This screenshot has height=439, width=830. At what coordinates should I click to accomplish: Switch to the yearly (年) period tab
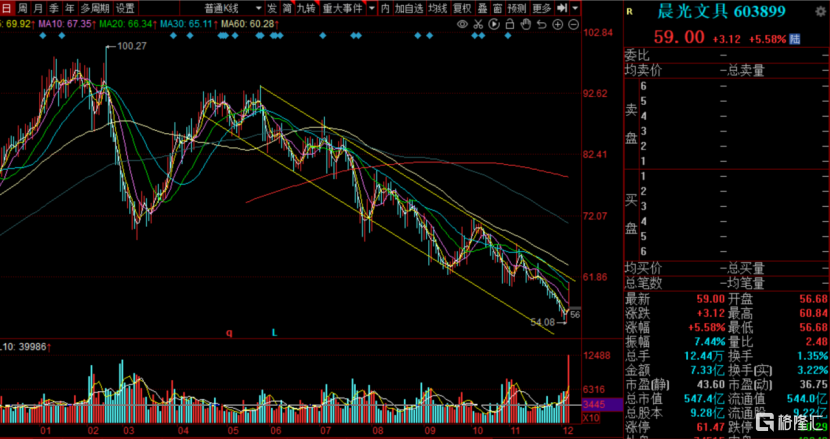click(x=69, y=8)
